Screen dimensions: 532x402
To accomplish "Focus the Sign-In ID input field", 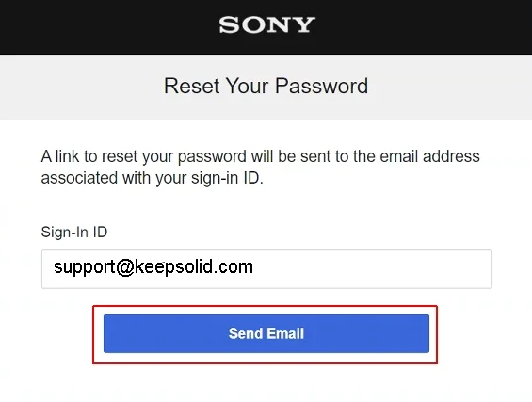I will (266, 269).
